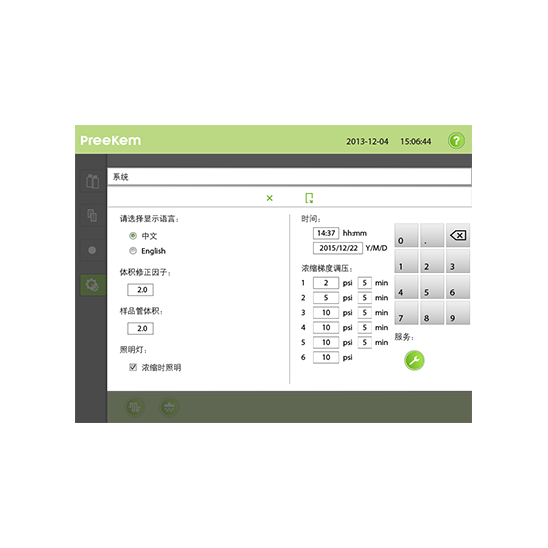This screenshot has width=548, height=548.
Task: Select the active gear settings sidebar icon
Action: pos(93,285)
